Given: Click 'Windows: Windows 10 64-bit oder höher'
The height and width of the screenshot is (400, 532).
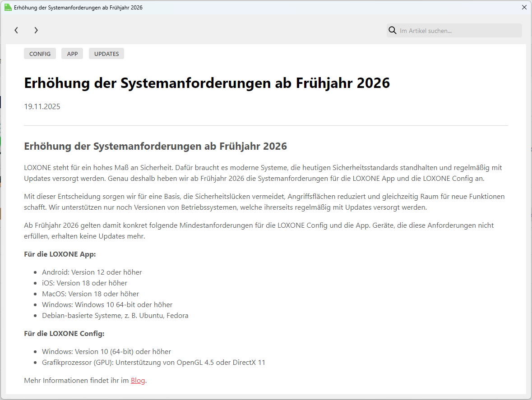Looking at the screenshot, I should tap(107, 305).
